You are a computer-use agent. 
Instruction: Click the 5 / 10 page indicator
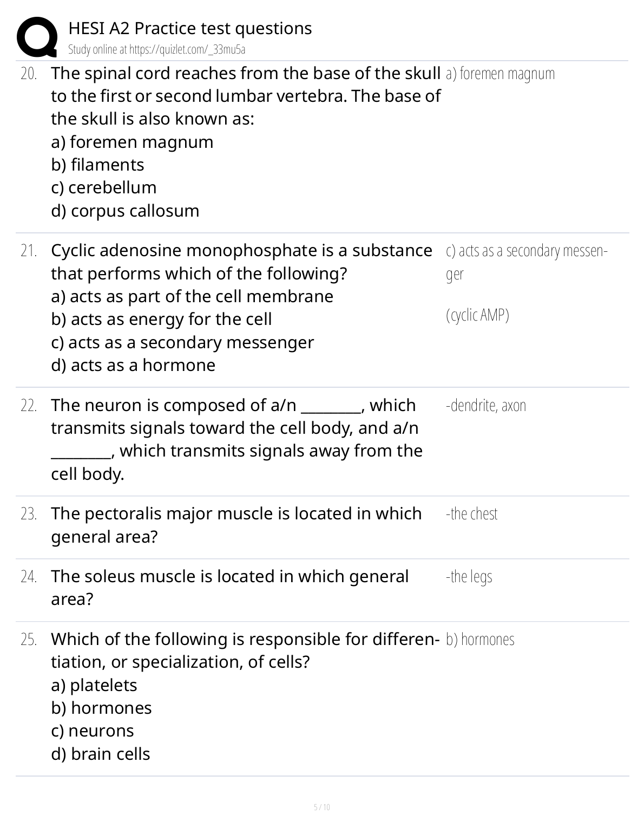pyautogui.click(x=322, y=807)
